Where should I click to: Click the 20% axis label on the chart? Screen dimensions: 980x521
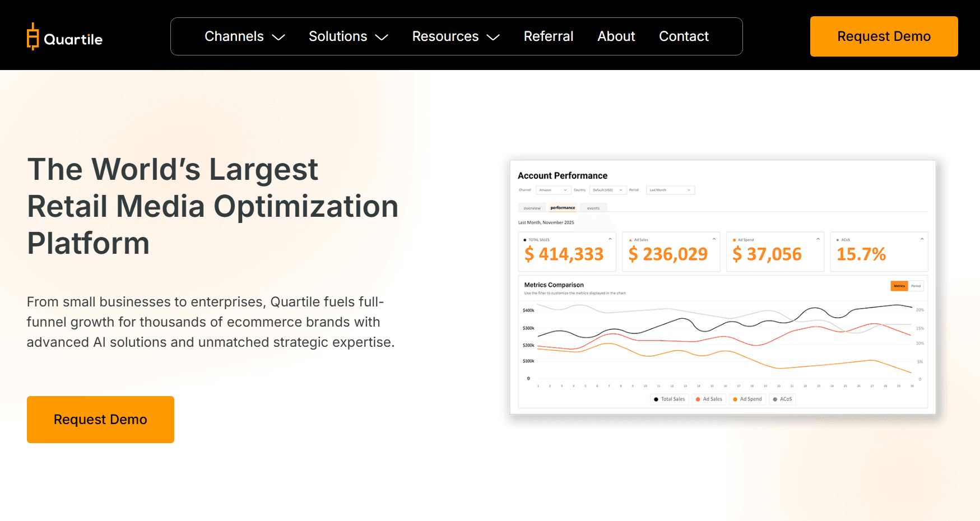pos(920,310)
